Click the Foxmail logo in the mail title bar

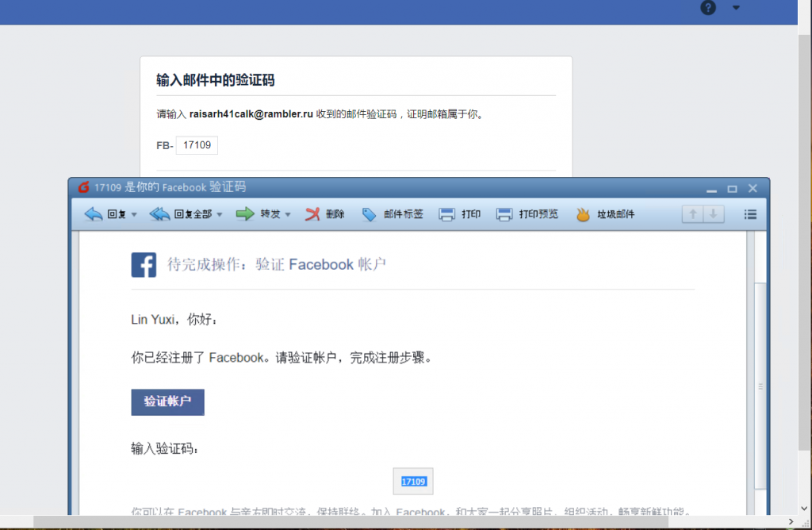coord(83,187)
